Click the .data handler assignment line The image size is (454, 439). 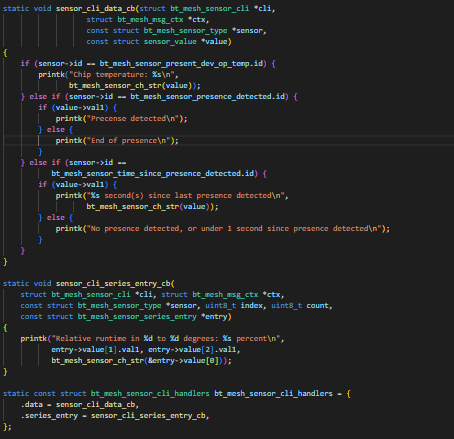[80, 404]
